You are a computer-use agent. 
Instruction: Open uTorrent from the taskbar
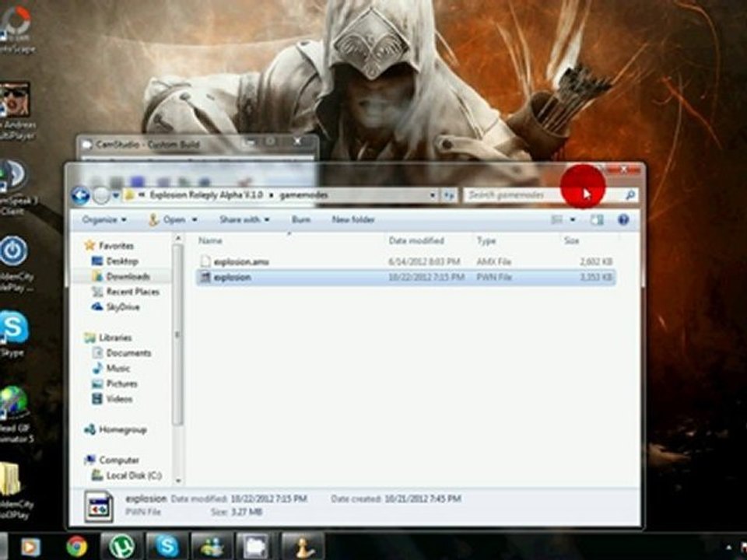tap(121, 546)
